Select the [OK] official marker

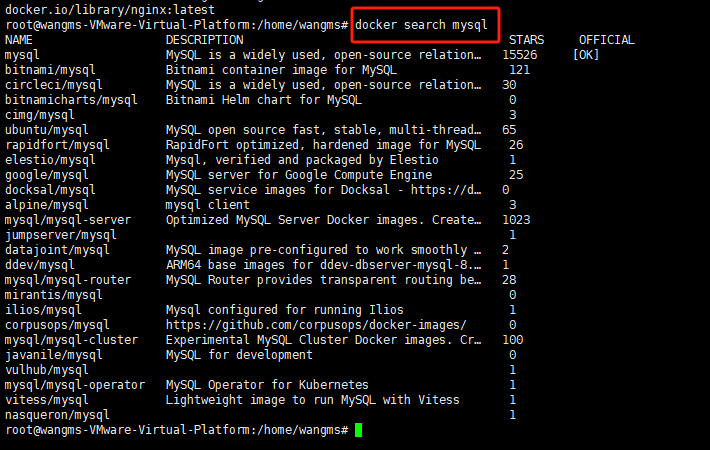(x=586, y=55)
